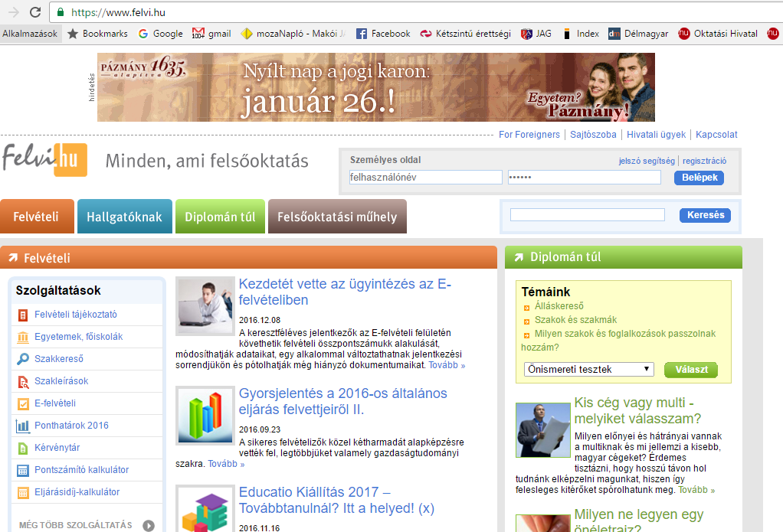783x532 pixels.
Task: Click the businessman with papers thumbnail
Action: (542, 430)
